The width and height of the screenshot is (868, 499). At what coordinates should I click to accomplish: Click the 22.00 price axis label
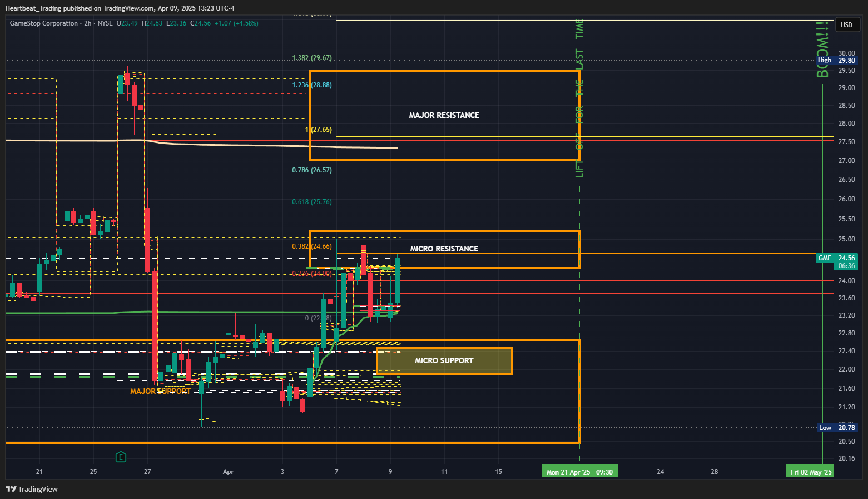tap(846, 369)
